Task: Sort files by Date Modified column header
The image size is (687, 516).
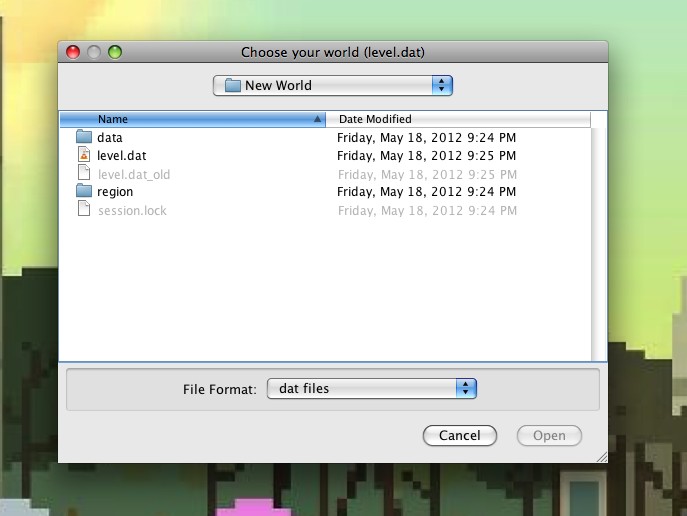Action: tap(460, 119)
